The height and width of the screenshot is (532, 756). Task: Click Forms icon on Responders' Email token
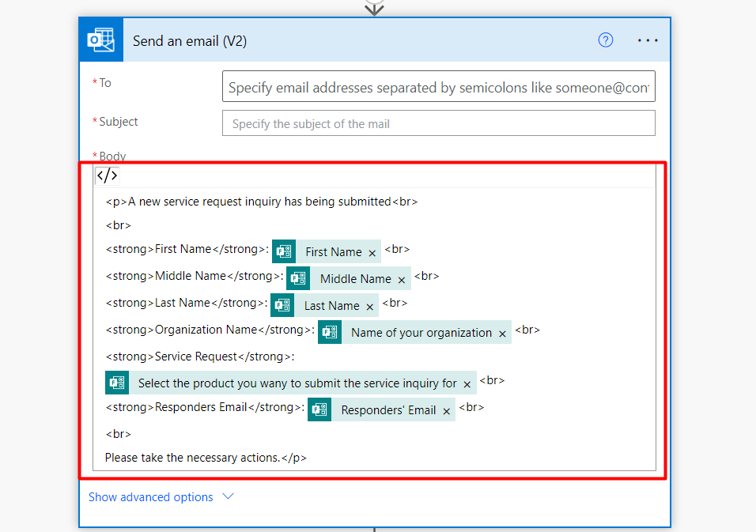[319, 409]
